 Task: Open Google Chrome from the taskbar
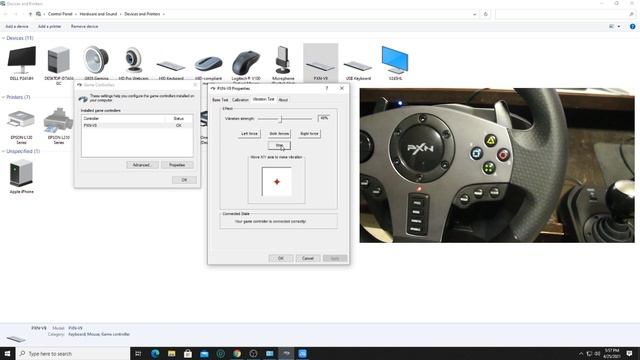point(237,353)
